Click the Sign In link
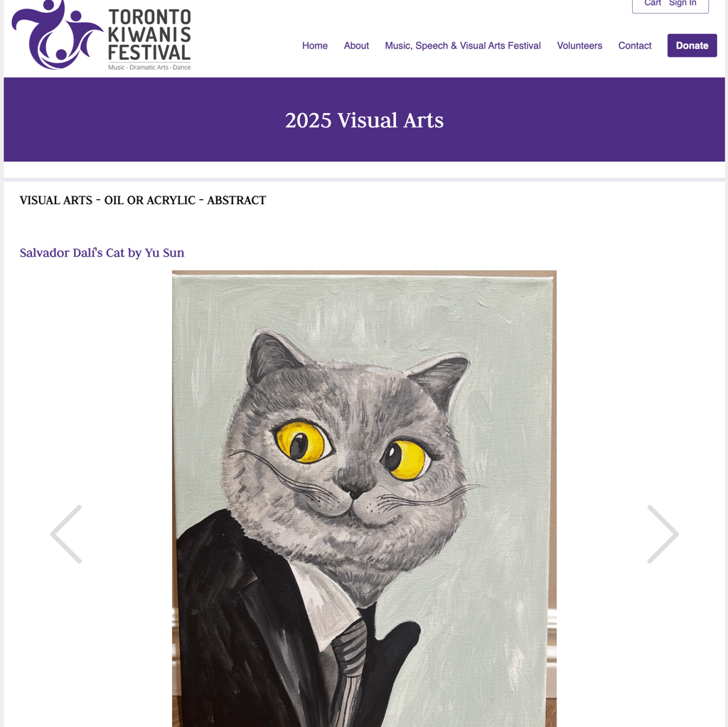 682,4
